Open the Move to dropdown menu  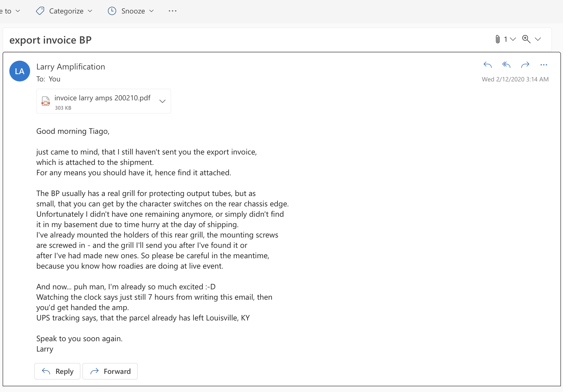pyautogui.click(x=10, y=11)
